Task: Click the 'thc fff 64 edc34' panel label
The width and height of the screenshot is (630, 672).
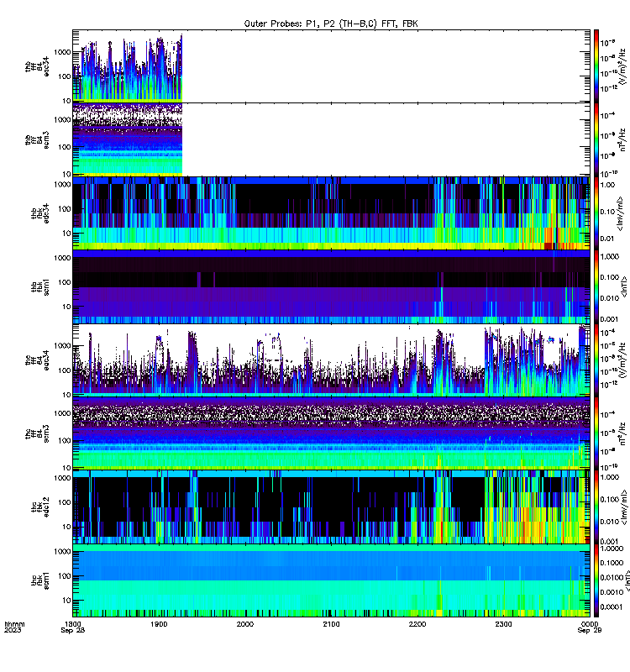Action: (37, 360)
